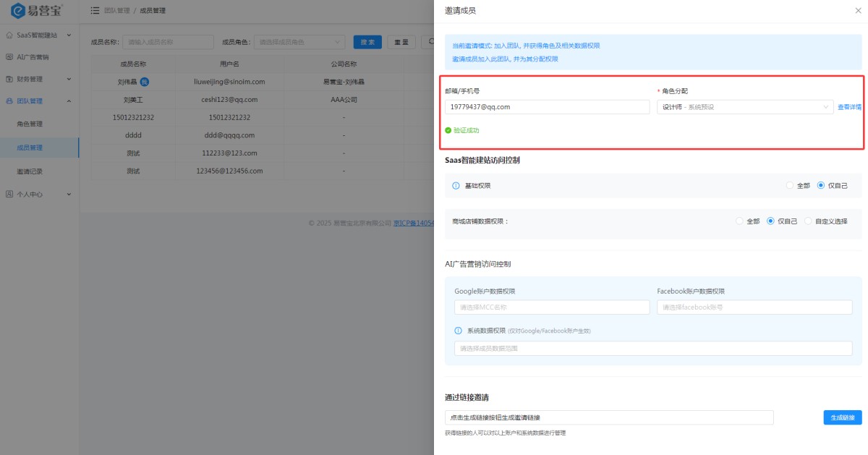
Task: Expand the 个人中心 menu chevron
Action: tap(69, 194)
